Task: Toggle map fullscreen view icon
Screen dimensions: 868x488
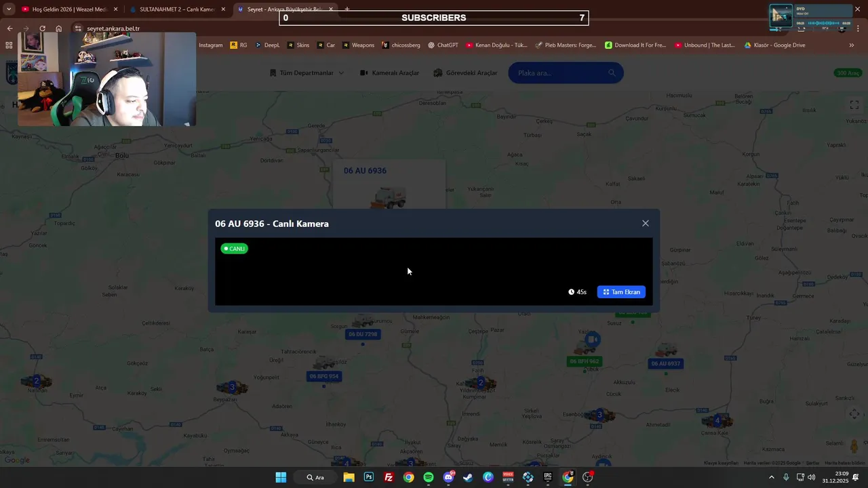Action: coord(854,105)
